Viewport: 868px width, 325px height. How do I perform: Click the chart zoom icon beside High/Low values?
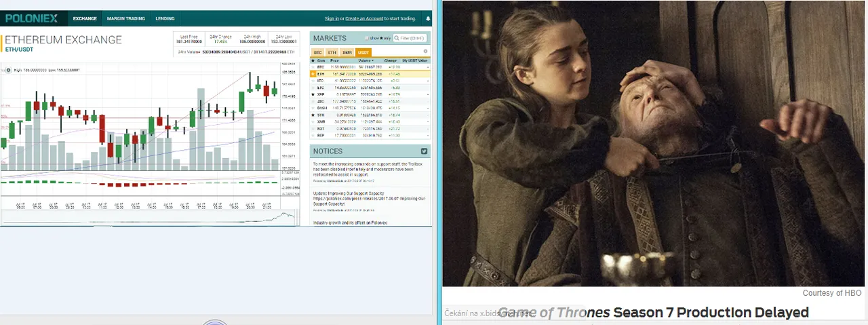click(x=7, y=69)
